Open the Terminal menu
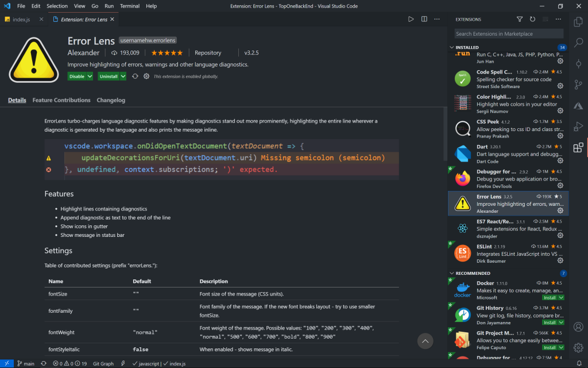Image resolution: width=588 pixels, height=368 pixels. click(129, 6)
